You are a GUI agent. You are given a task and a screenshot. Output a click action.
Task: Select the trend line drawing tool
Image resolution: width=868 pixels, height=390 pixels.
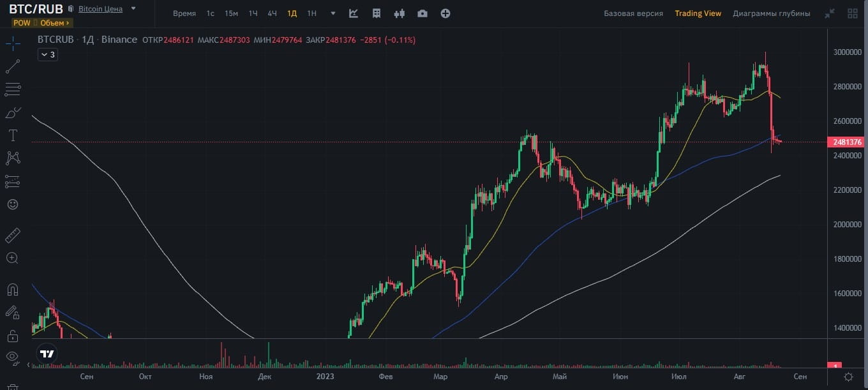[x=12, y=66]
